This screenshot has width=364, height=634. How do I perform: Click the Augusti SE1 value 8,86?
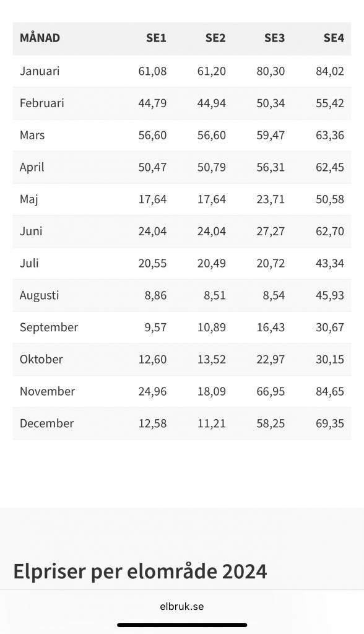coord(156,295)
